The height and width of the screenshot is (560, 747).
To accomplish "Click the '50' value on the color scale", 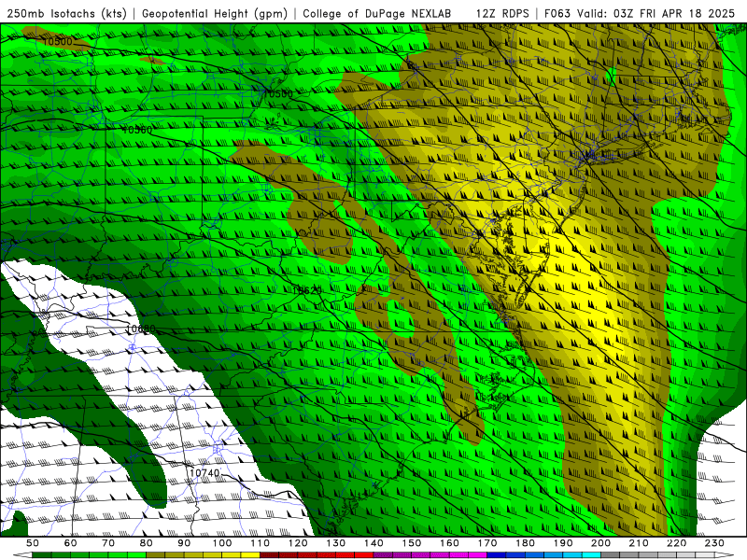I will [33, 543].
